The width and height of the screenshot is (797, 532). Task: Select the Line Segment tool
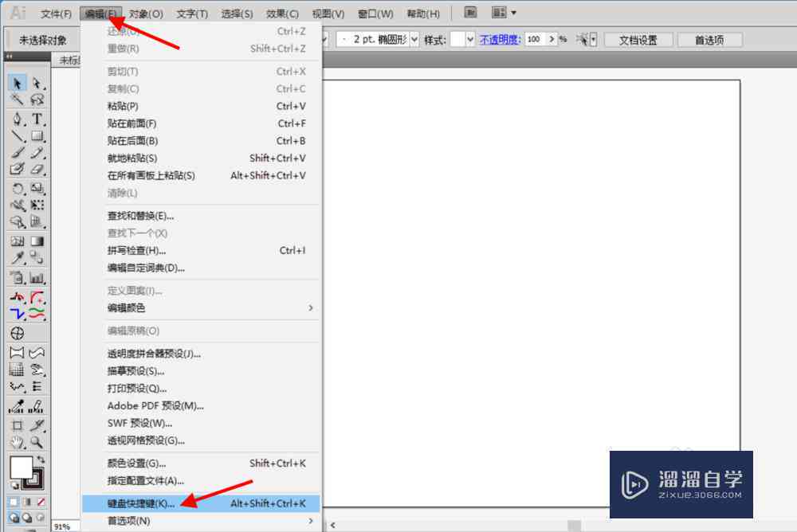pos(18,136)
